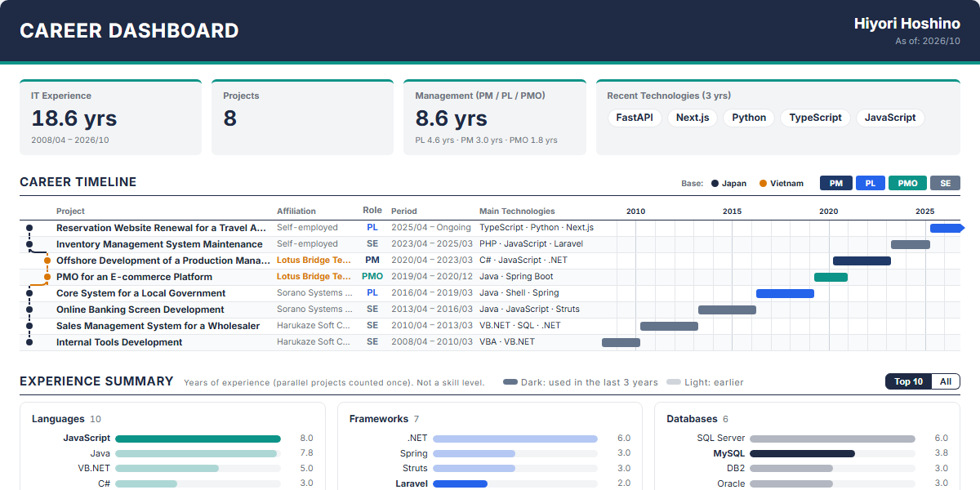Click the orange timeline dot for Offshore Development
980x490 pixels.
click(x=47, y=261)
